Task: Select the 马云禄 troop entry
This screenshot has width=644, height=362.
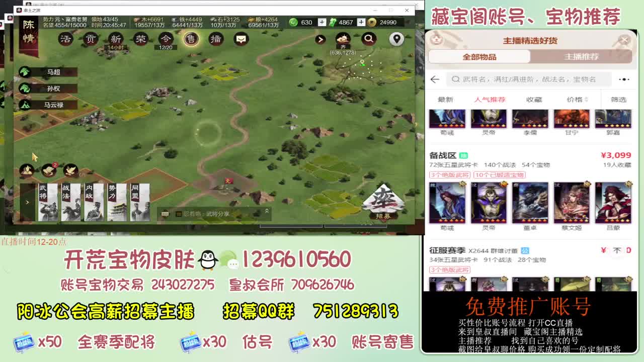Action: [48, 105]
